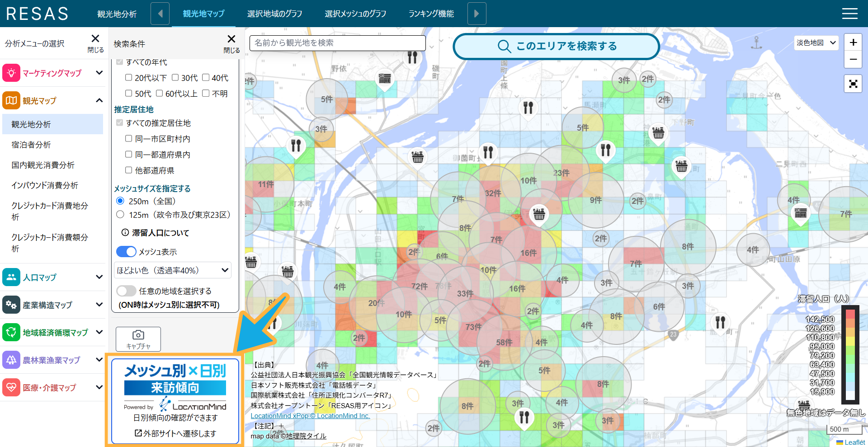This screenshot has width=868, height=447.
Task: Open the 地理院タイル link
Action: (x=306, y=436)
